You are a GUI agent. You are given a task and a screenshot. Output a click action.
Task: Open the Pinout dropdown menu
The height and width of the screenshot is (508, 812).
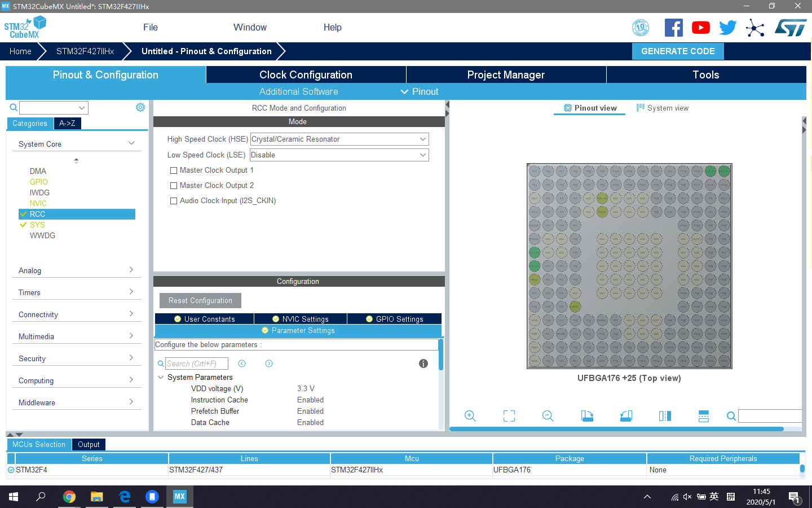click(x=420, y=91)
